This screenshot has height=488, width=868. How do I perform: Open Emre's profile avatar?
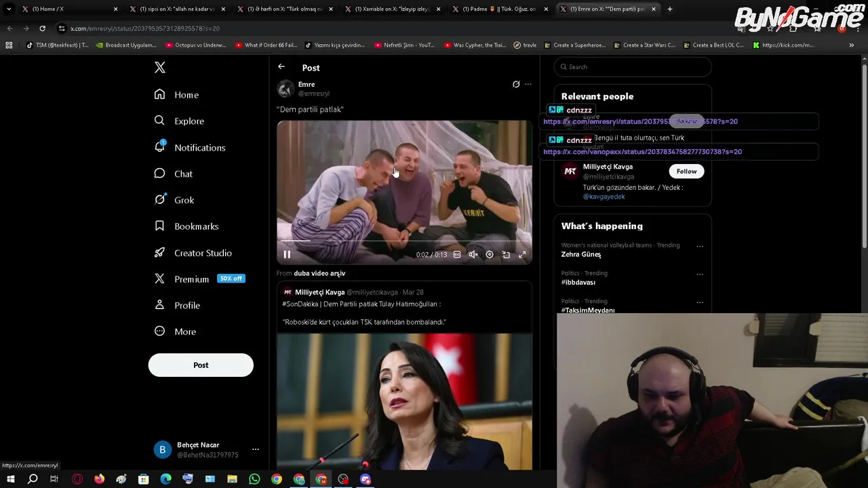pos(285,89)
